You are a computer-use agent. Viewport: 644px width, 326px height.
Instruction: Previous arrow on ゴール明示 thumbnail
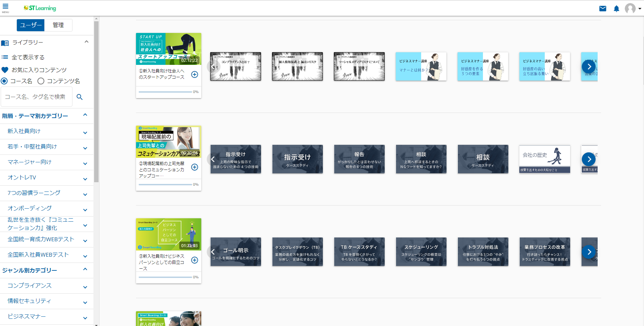tap(213, 252)
